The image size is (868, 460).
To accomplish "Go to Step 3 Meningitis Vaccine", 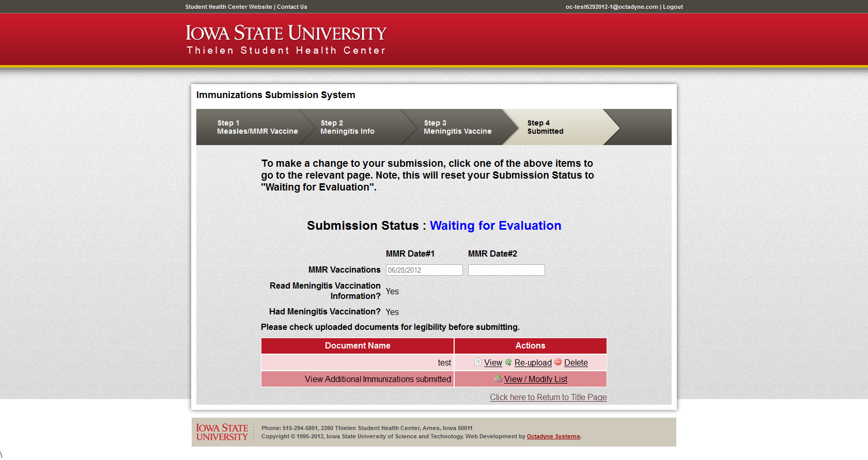I will pyautogui.click(x=457, y=127).
